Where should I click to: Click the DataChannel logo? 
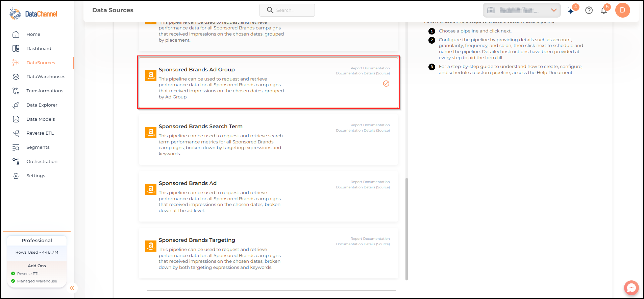(x=33, y=14)
